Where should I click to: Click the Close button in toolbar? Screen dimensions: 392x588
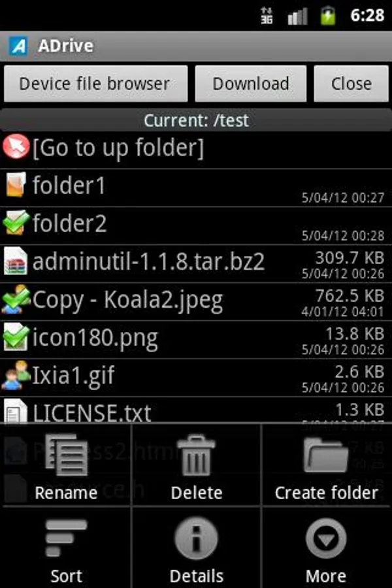pos(351,84)
